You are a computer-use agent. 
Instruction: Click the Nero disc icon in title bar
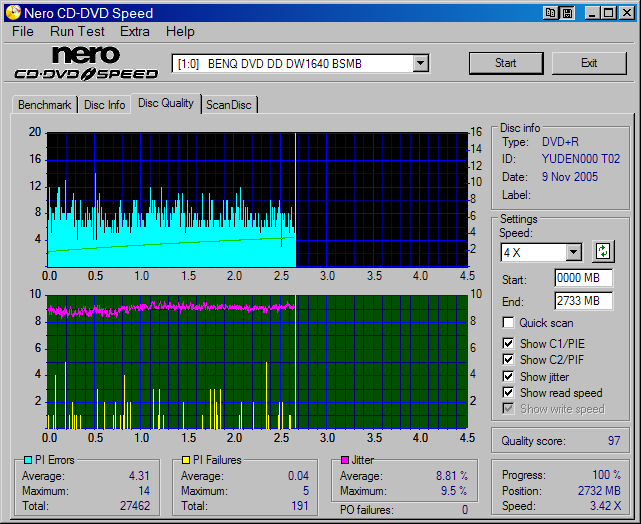coord(12,13)
